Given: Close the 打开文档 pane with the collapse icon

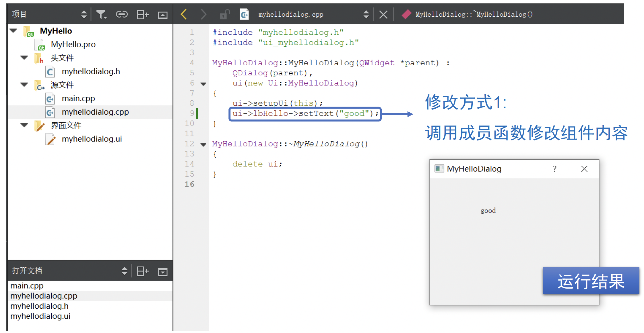Looking at the screenshot, I should [163, 271].
